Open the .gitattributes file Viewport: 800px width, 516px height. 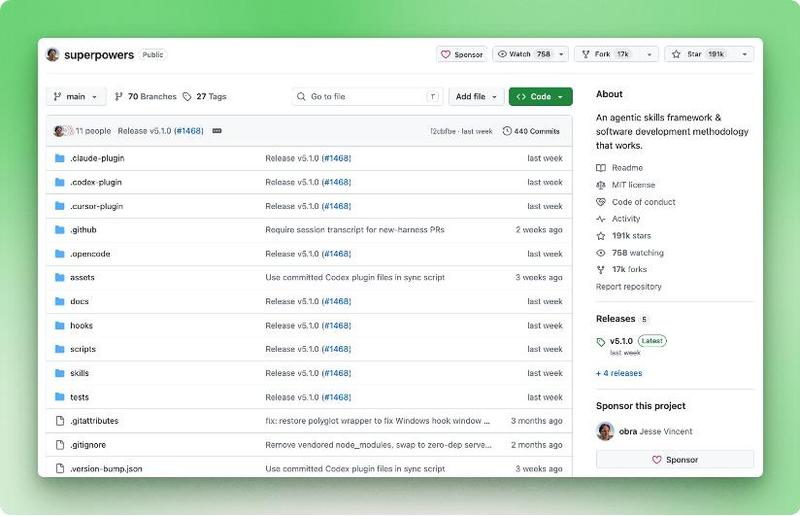point(94,421)
